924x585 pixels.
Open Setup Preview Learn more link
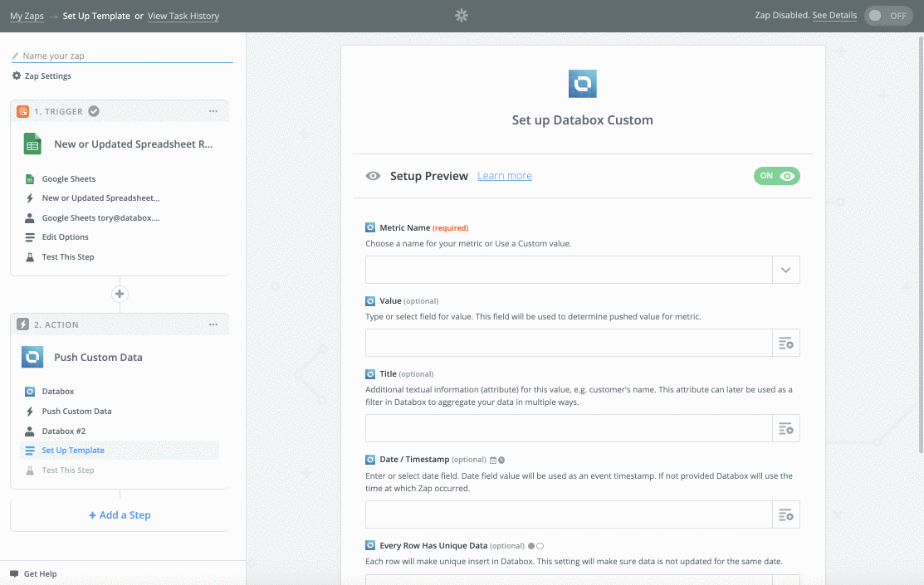point(505,176)
